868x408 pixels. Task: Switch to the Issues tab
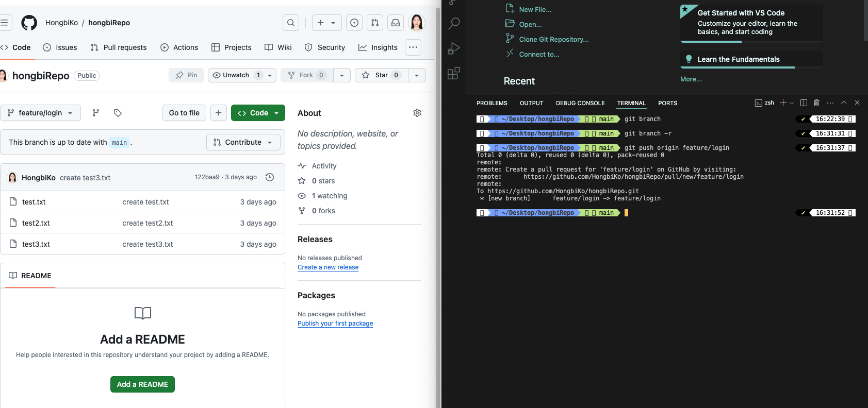[x=60, y=47]
